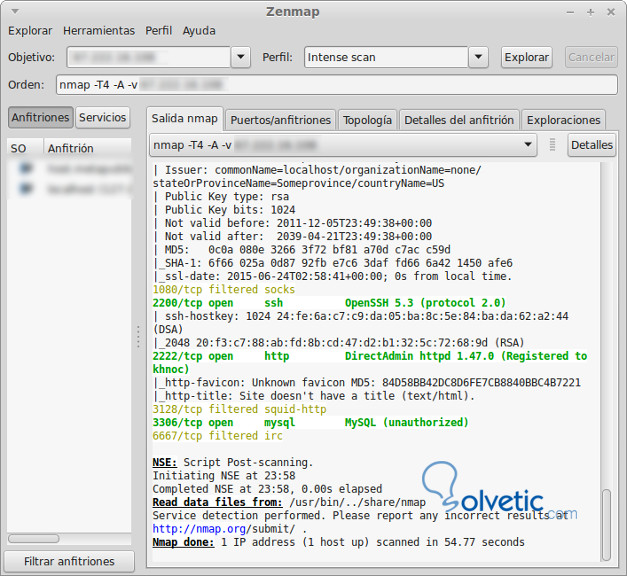627x576 pixels.
Task: Click the window menu arrow icon in title bar
Action: click(x=15, y=12)
